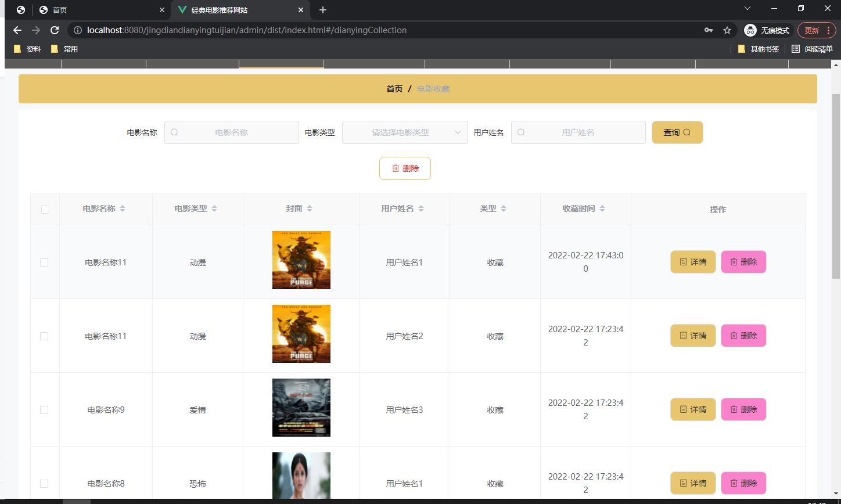Open the incognito mode indicator
This screenshot has height=504, width=841.
[x=768, y=30]
